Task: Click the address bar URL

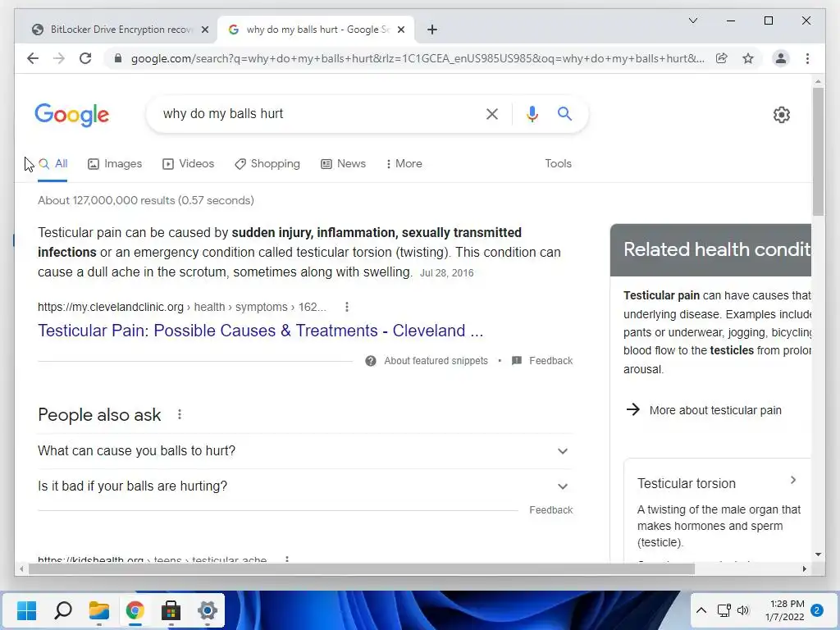Action: pyautogui.click(x=418, y=58)
